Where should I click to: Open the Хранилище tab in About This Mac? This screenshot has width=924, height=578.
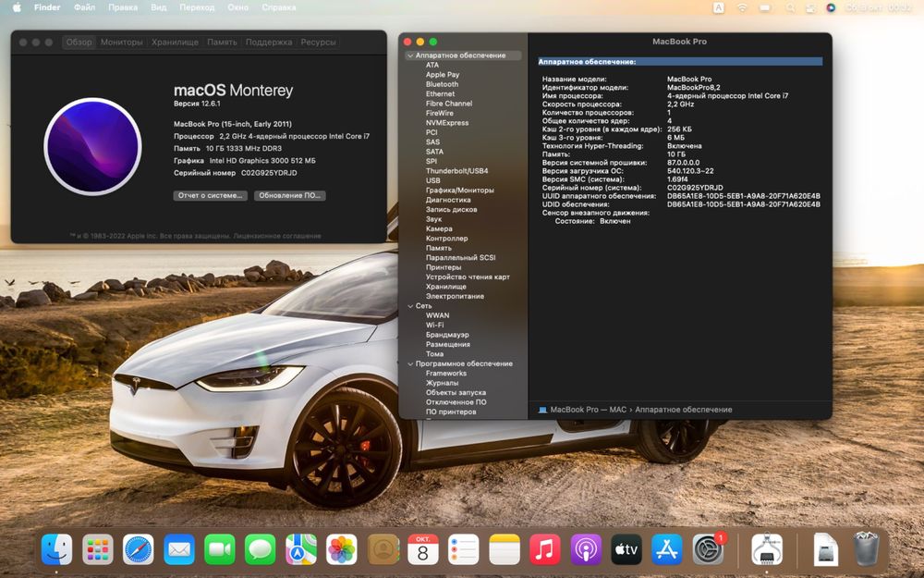point(175,43)
